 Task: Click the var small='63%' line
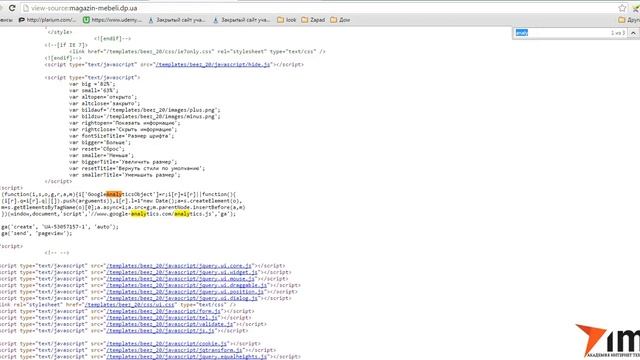[x=94, y=91]
